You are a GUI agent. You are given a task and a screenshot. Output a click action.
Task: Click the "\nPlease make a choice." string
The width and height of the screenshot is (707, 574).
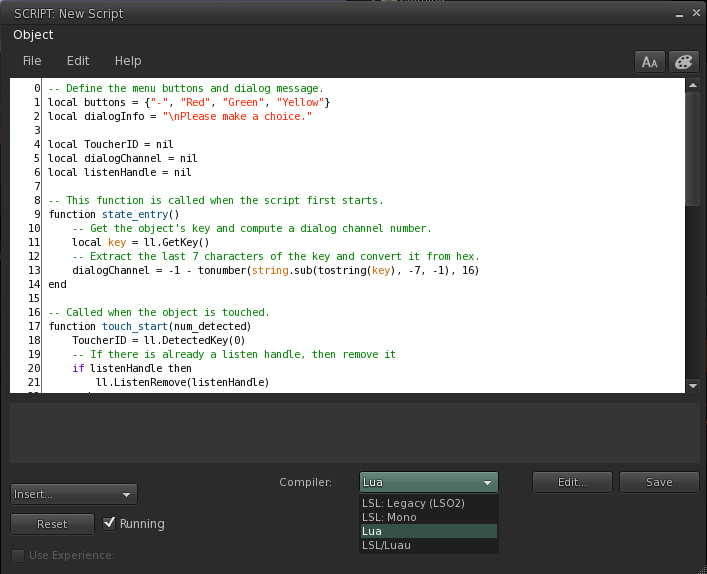[x=237, y=116]
